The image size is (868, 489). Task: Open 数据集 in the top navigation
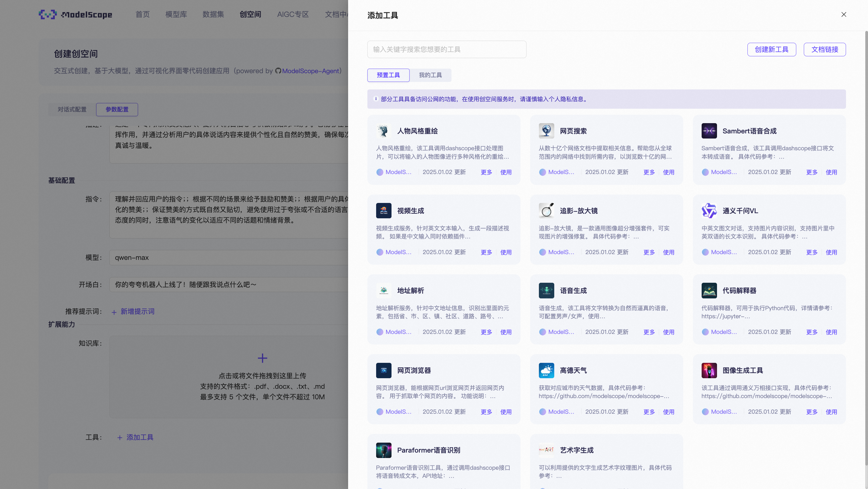coord(213,14)
